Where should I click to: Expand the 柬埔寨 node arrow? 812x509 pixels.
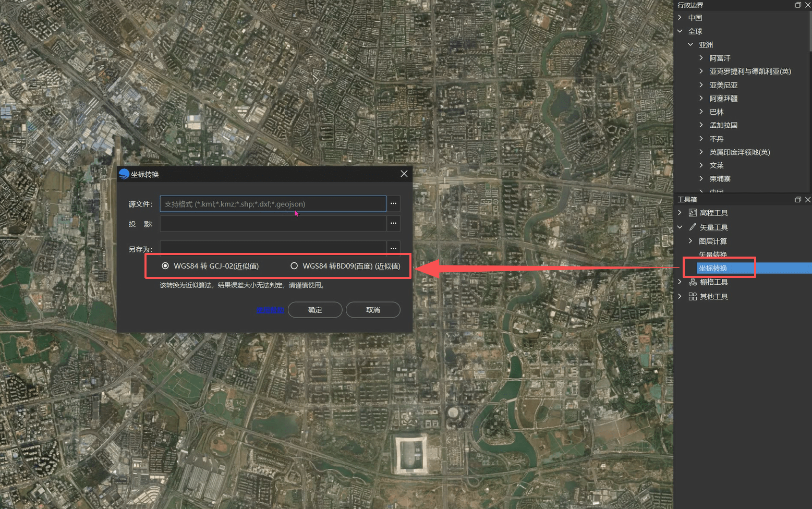(701, 178)
